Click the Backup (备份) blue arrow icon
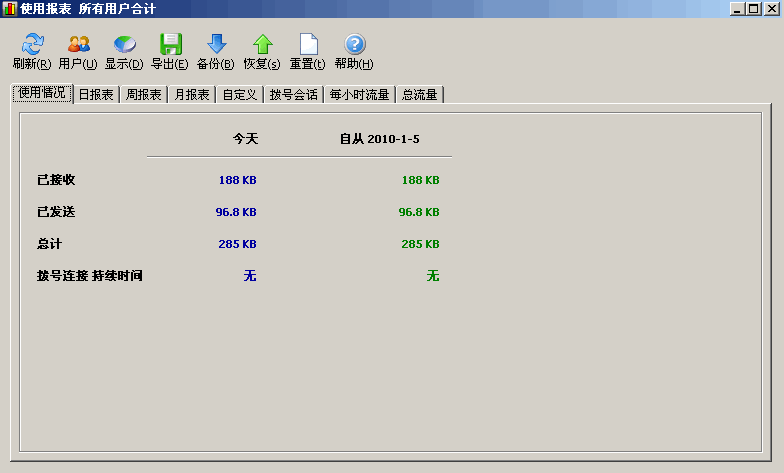784x473 pixels. [216, 44]
